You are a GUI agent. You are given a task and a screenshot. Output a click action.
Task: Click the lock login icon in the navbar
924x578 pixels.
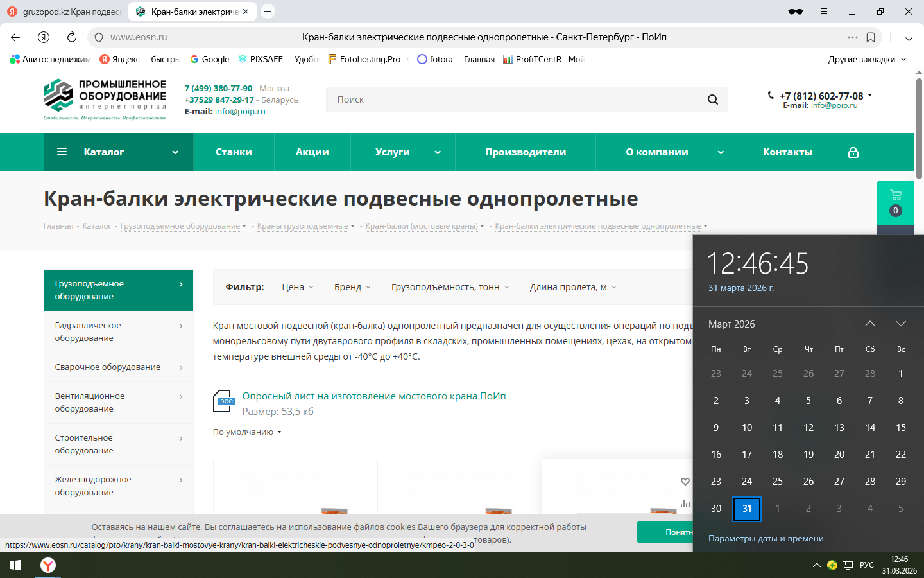[853, 152]
